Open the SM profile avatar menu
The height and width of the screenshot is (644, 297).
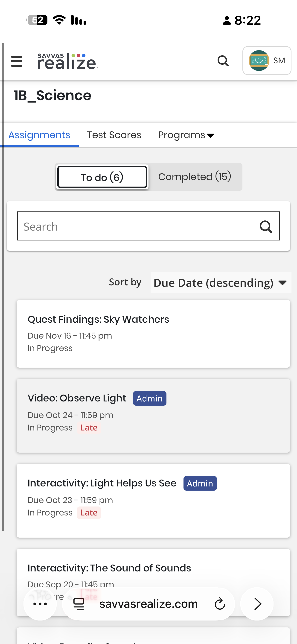coord(267,61)
